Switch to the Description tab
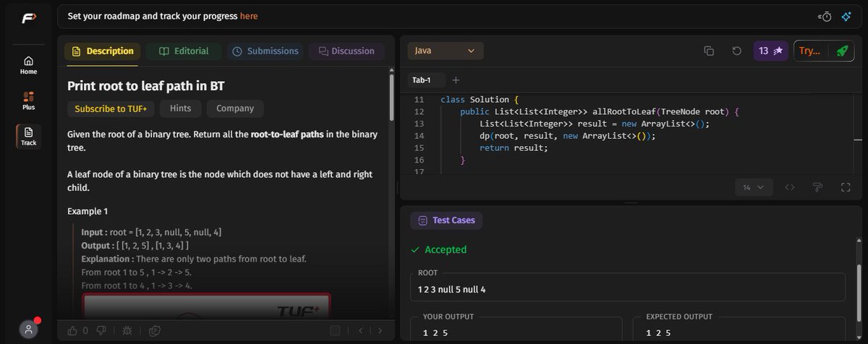 click(x=102, y=51)
